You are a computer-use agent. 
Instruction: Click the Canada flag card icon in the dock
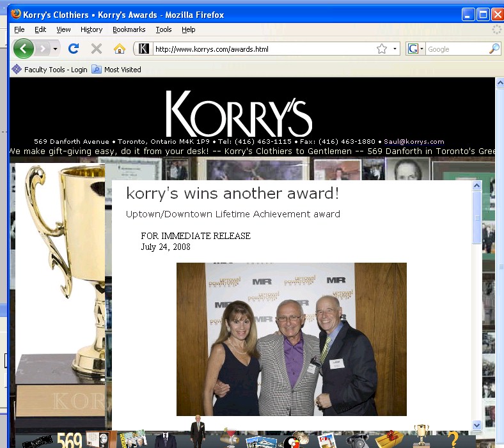tap(326, 440)
